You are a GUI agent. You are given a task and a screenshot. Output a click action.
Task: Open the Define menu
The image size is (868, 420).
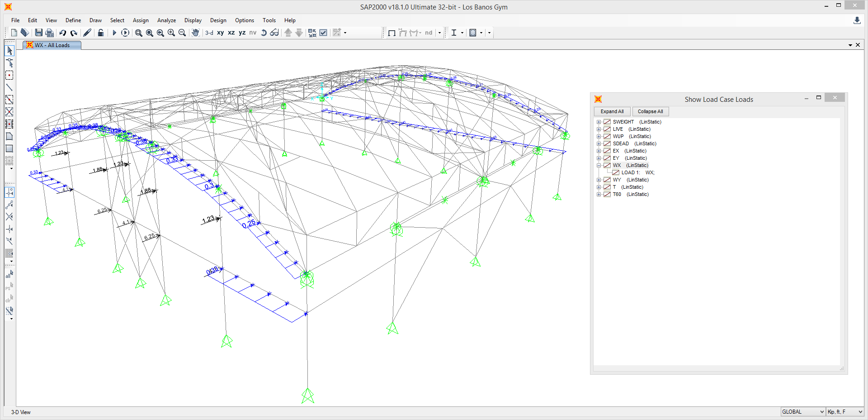(x=73, y=20)
